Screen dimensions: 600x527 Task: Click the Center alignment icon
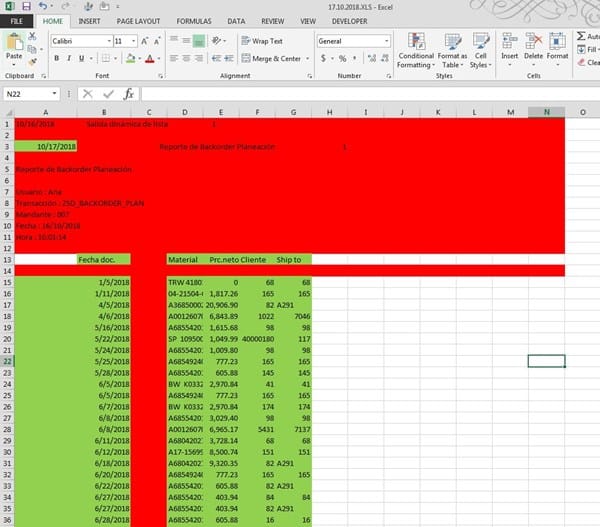point(186,58)
